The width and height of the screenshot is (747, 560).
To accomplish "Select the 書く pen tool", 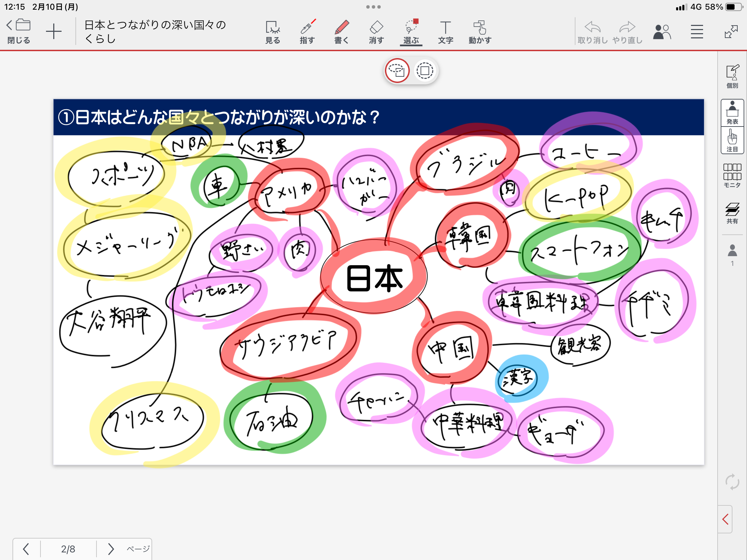I will [x=341, y=32].
